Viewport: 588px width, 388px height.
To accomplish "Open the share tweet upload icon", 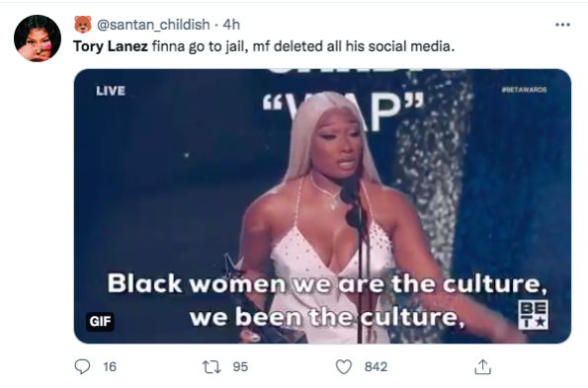I will (x=482, y=366).
